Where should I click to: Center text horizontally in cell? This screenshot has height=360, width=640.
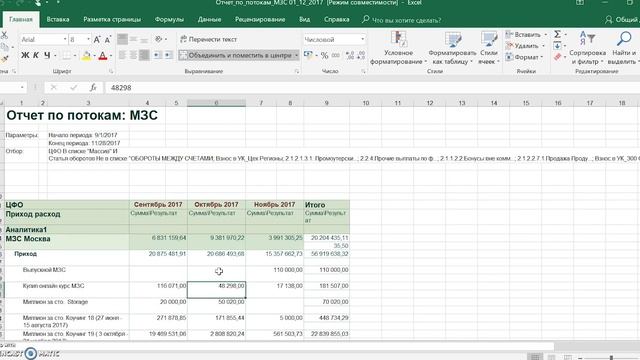pos(133,55)
